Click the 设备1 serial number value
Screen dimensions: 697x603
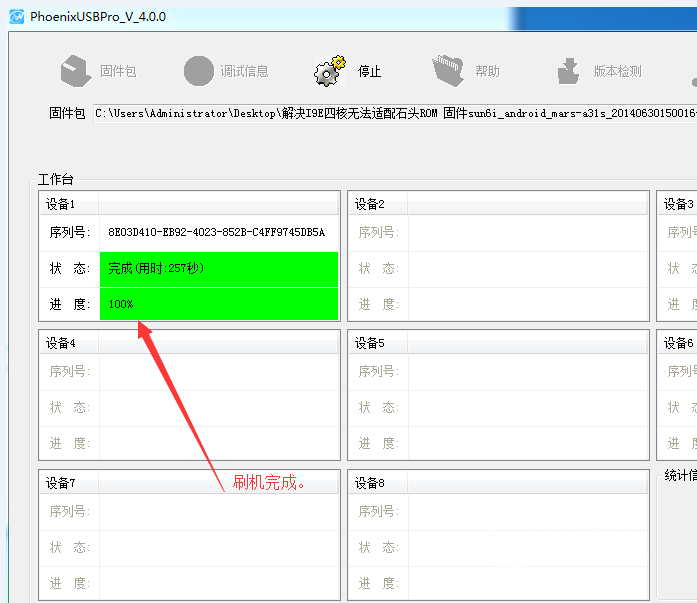pos(216,232)
